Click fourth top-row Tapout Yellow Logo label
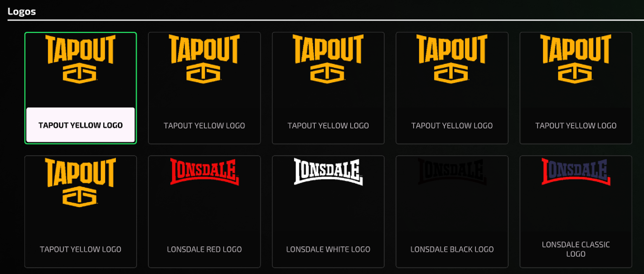This screenshot has width=644, height=274. tap(452, 126)
